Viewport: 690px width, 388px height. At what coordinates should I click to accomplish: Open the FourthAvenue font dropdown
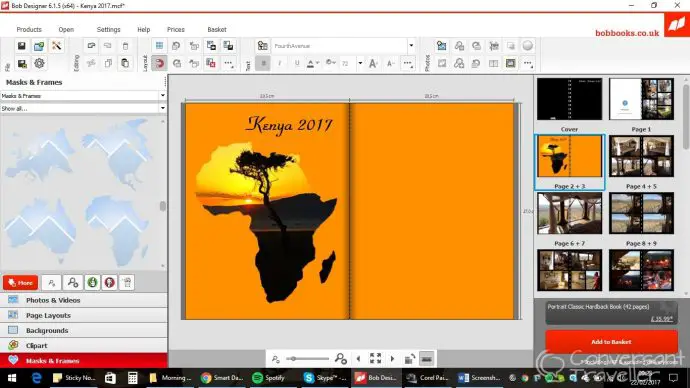(411, 46)
